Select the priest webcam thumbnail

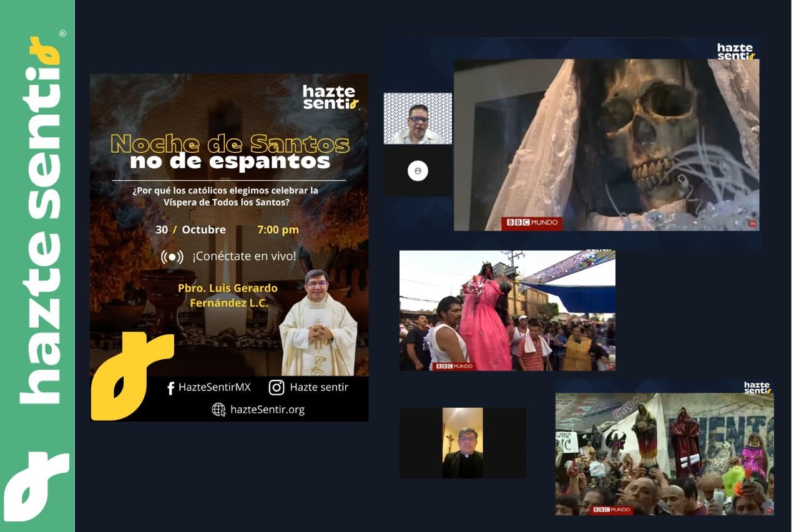coord(462,442)
